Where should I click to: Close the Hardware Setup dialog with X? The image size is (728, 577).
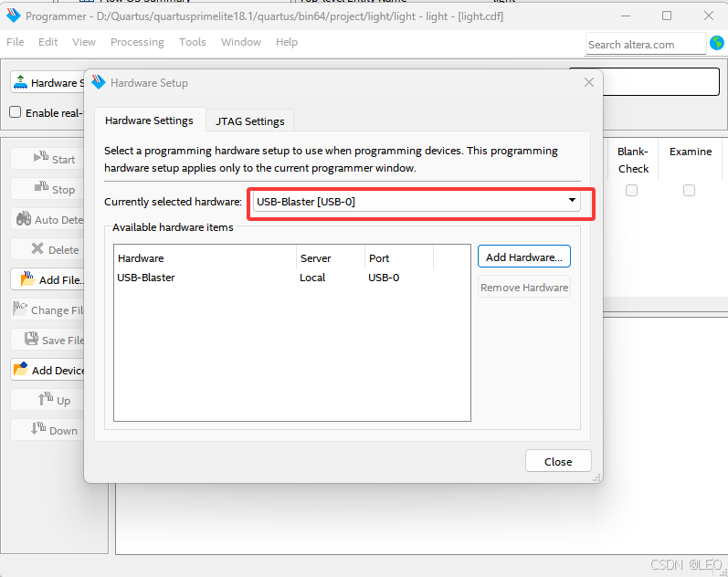(x=589, y=82)
